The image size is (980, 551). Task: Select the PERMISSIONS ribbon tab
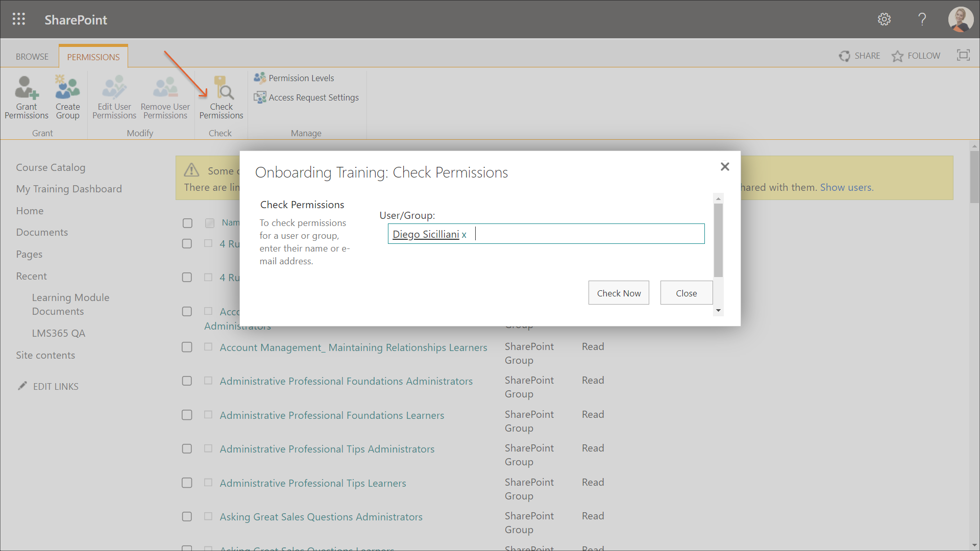(93, 57)
